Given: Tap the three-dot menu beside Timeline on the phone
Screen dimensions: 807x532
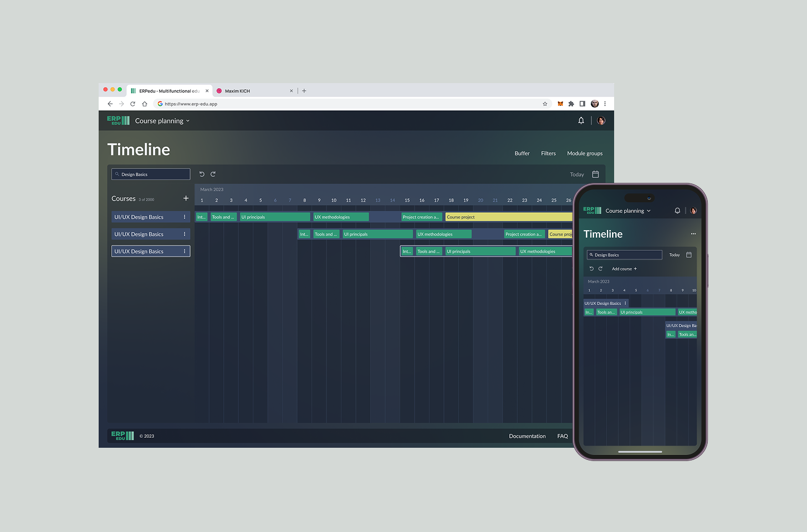Looking at the screenshot, I should (x=693, y=234).
